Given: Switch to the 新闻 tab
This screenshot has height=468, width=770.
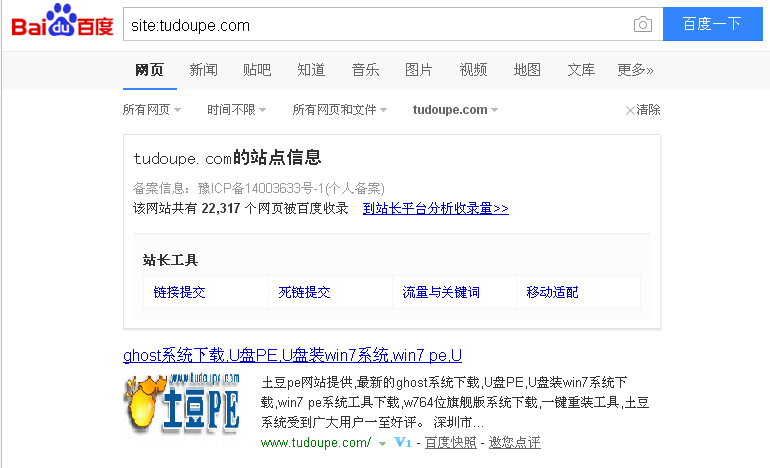Looking at the screenshot, I should tap(203, 70).
